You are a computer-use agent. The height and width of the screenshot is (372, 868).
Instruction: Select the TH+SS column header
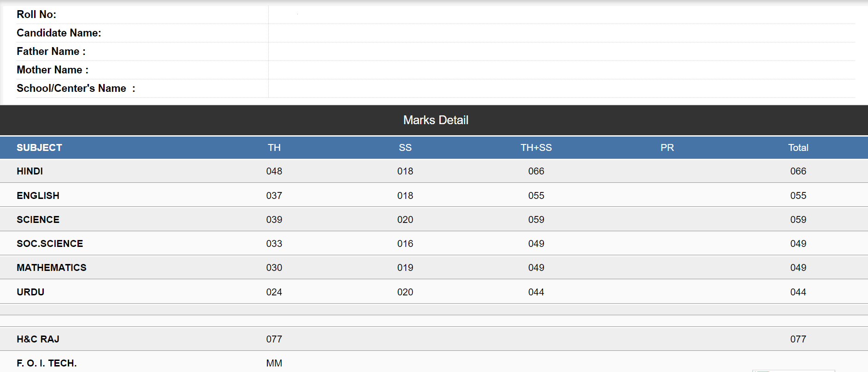[x=536, y=148]
